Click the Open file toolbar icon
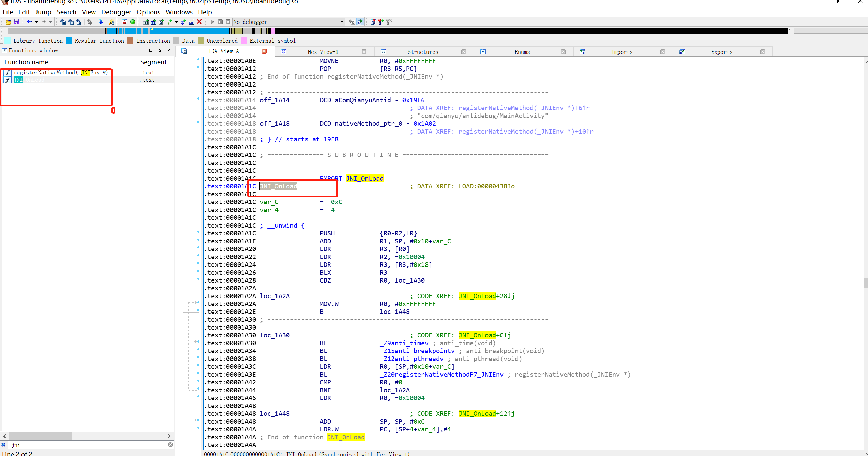Viewport: 868px width, 456px height. (x=9, y=22)
